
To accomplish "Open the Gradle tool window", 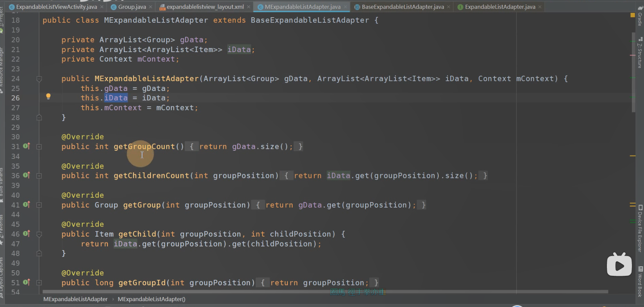I will click(640, 17).
